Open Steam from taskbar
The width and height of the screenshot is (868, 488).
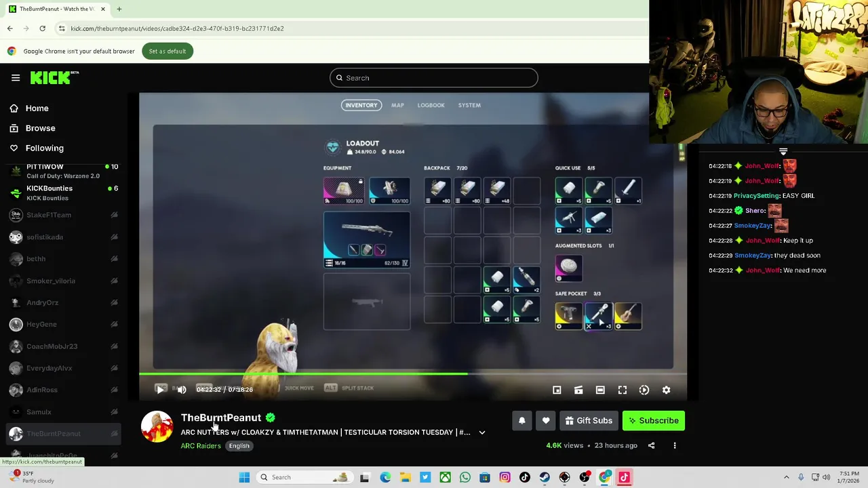click(545, 477)
